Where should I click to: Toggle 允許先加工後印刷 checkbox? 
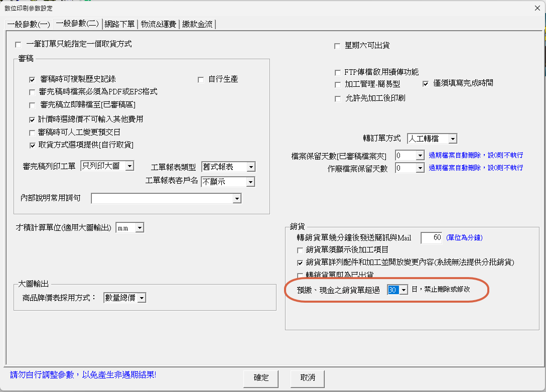(338, 98)
